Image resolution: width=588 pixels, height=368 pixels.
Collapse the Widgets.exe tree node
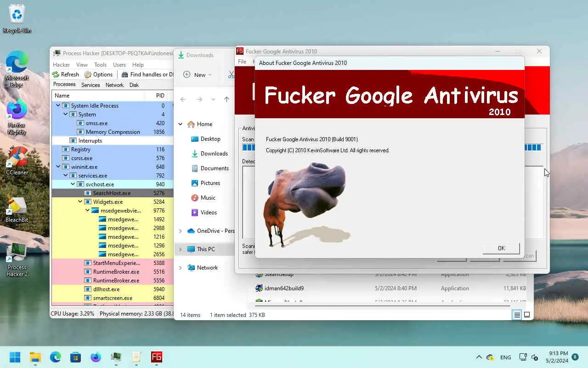[80, 202]
